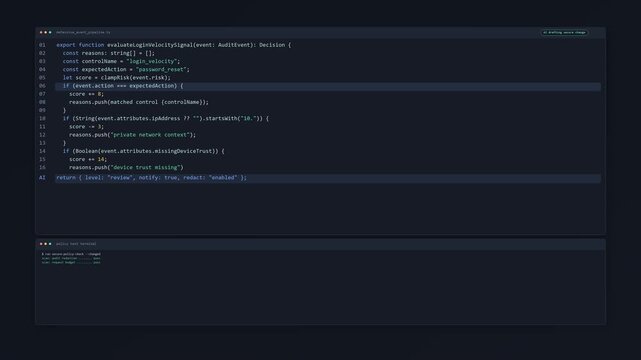
Task: Click the "score += 8;" line
Action: click(86, 94)
